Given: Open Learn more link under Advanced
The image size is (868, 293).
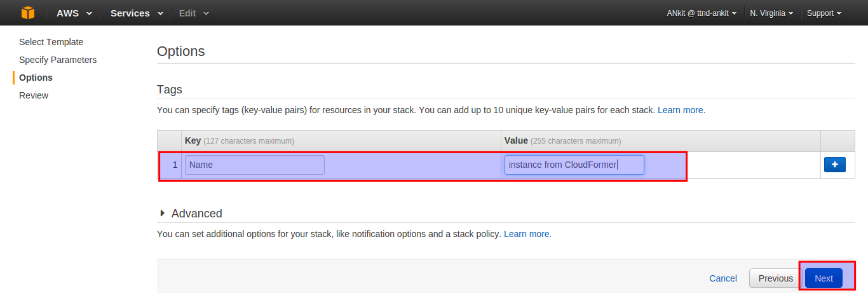Looking at the screenshot, I should tap(527, 234).
